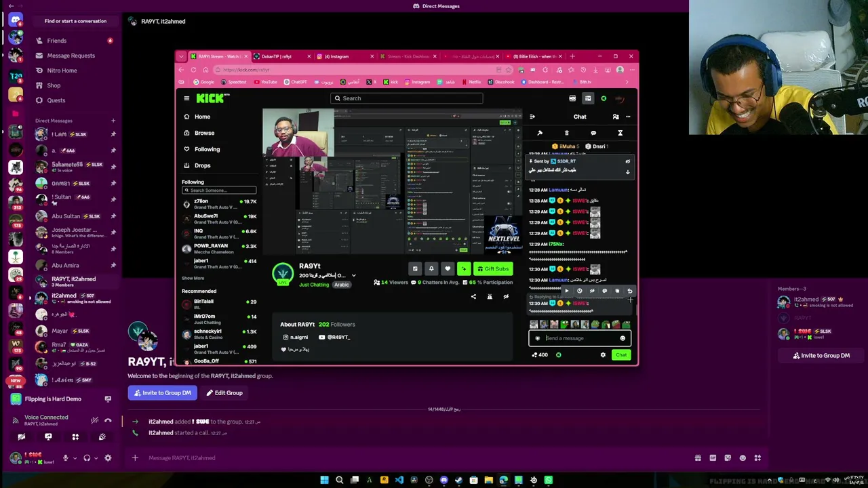Open the emoji picker in Discord message bar
Viewport: 868px width, 488px height.
click(x=743, y=458)
